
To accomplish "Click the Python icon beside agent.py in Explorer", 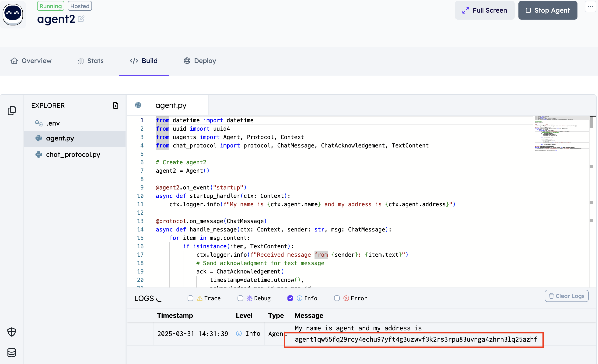I will click(x=38, y=138).
